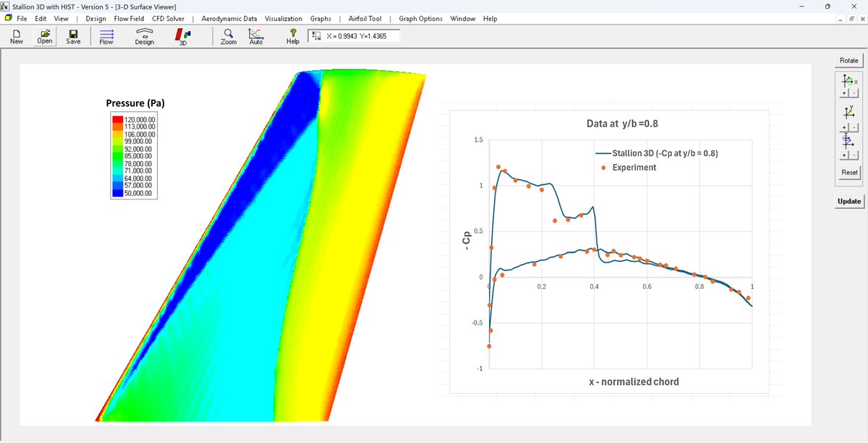Open the View menu
Image resolution: width=868 pixels, height=443 pixels.
(61, 18)
